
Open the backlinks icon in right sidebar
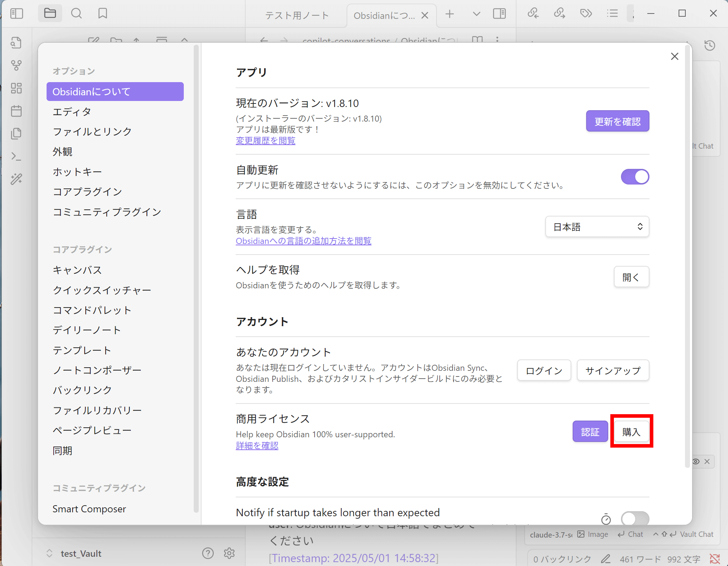click(x=533, y=14)
